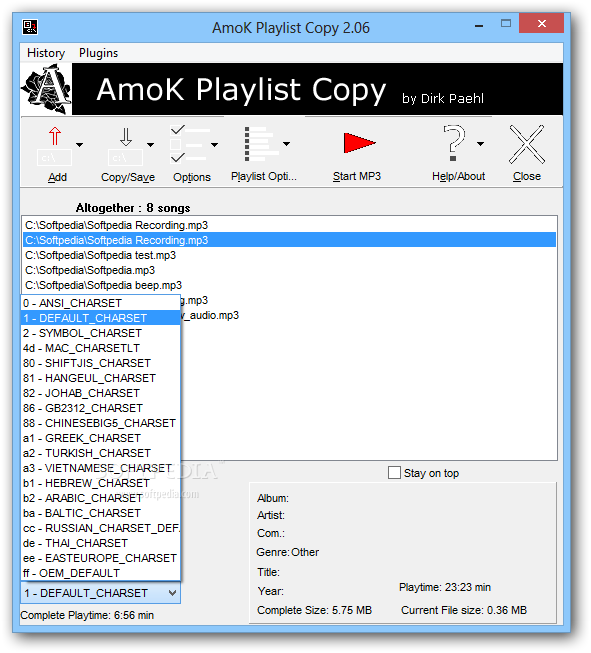The width and height of the screenshot is (591, 653).
Task: Click the charset combo box showing DEFAULT_CHARSET
Action: pyautogui.click(x=100, y=593)
